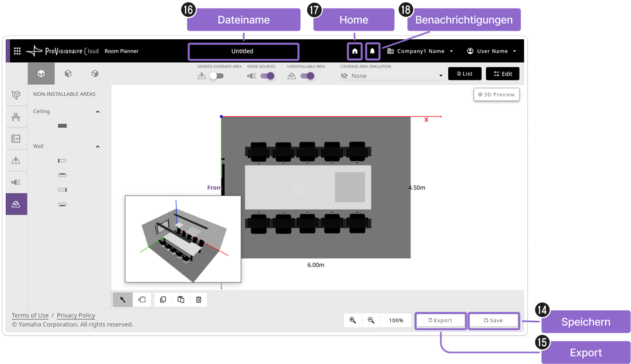Click the Untitled file name field
Image resolution: width=631 pixels, height=364 pixels.
[x=243, y=51]
